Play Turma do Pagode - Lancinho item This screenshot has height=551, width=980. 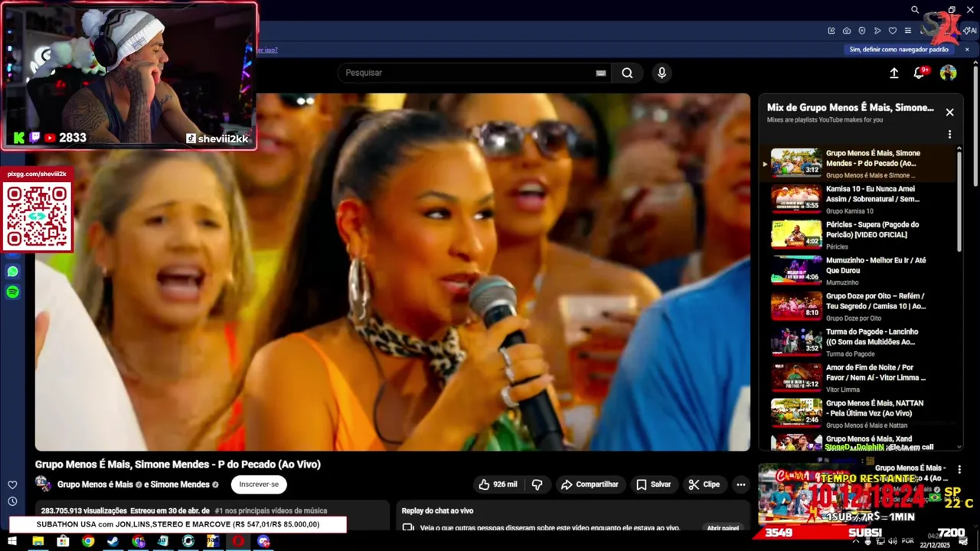(862, 342)
